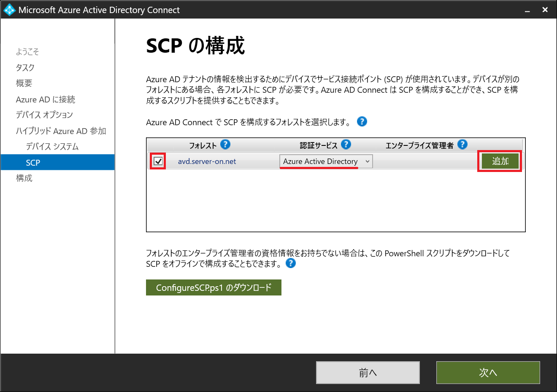
Task: Toggle checkbox for avd.server-on.net forest
Action: (158, 161)
